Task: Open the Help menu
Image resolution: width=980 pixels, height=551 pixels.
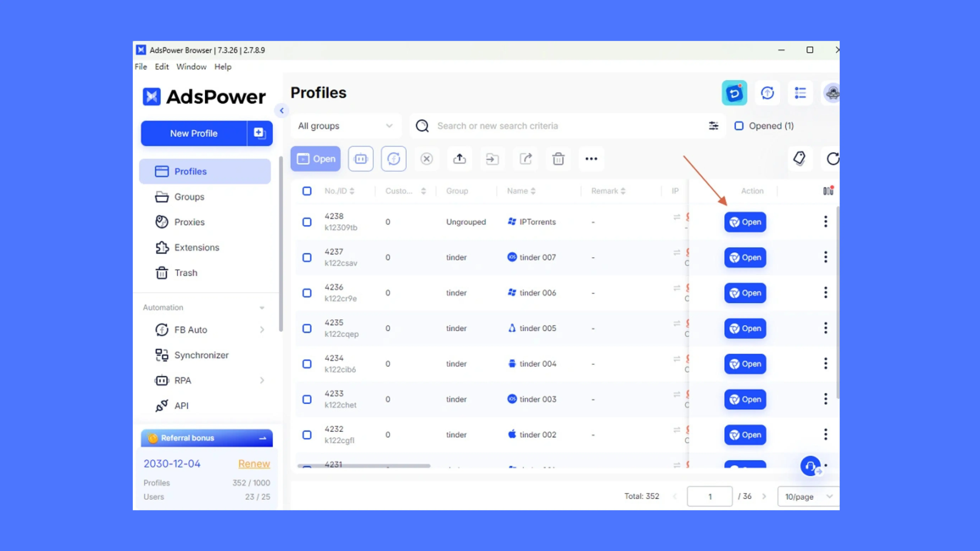Action: point(223,67)
